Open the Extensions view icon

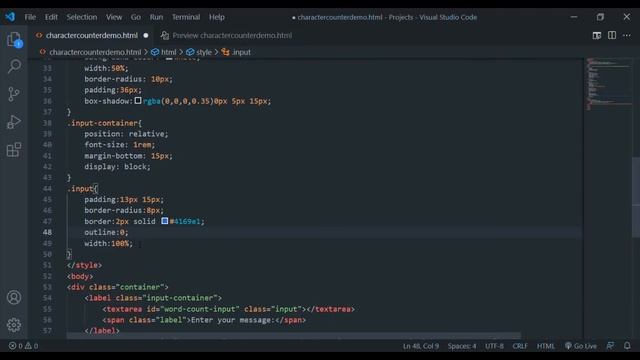(14, 149)
